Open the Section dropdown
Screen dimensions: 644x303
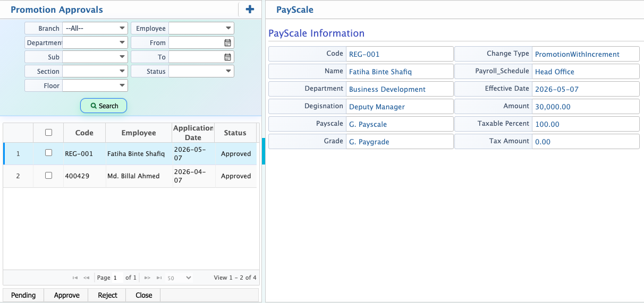click(x=95, y=71)
